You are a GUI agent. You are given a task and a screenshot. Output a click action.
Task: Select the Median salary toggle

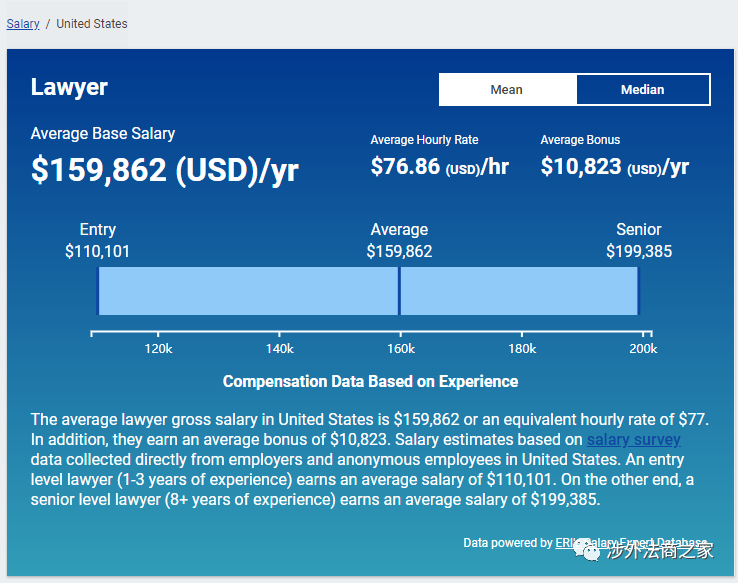coord(642,90)
